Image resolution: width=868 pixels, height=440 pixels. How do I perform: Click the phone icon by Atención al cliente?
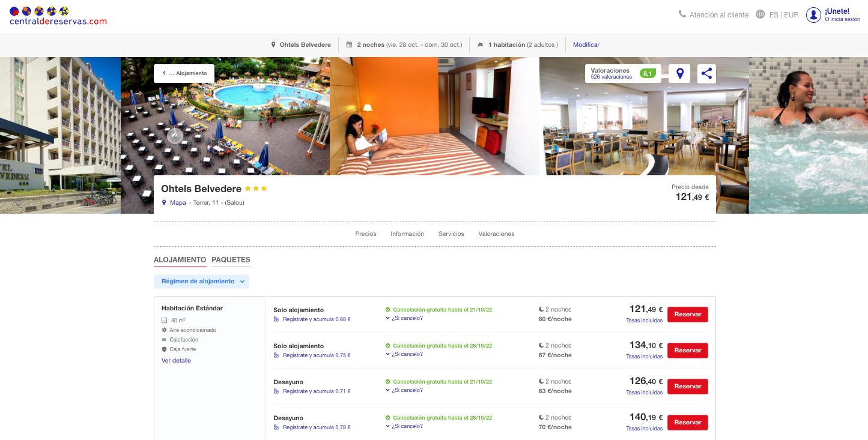coord(682,14)
